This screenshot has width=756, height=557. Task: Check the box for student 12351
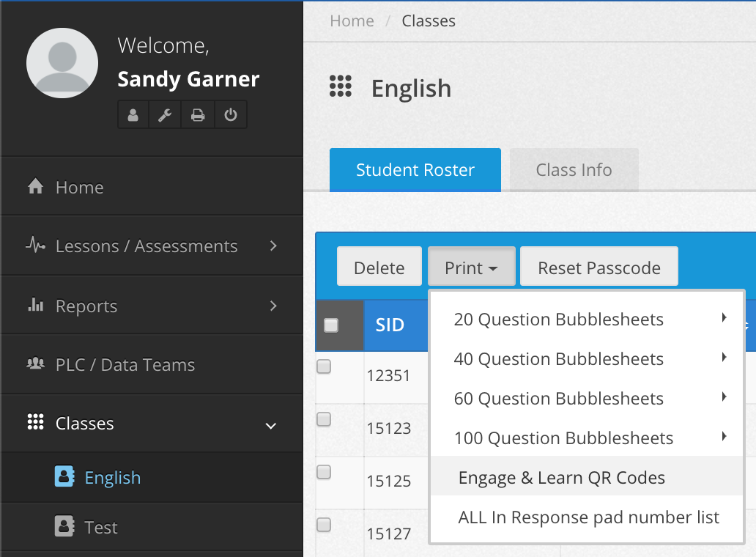pos(324,367)
